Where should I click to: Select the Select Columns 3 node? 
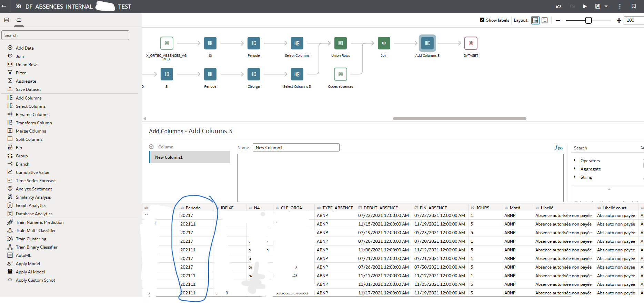[x=297, y=74]
